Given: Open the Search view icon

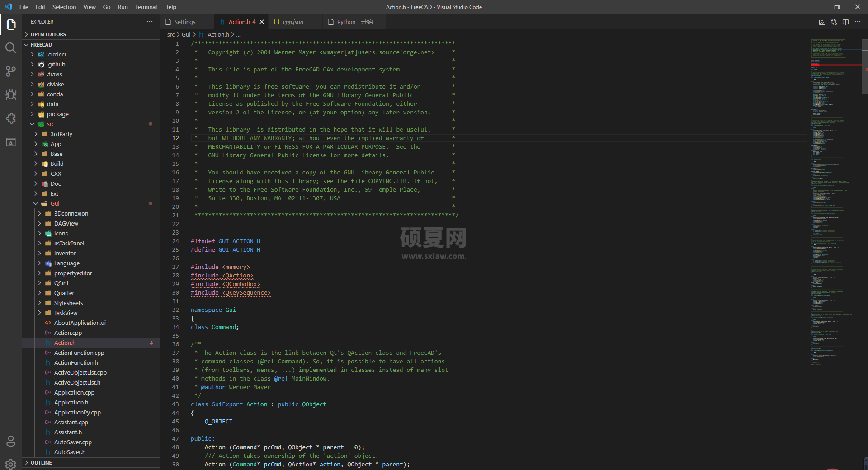Looking at the screenshot, I should tap(11, 47).
